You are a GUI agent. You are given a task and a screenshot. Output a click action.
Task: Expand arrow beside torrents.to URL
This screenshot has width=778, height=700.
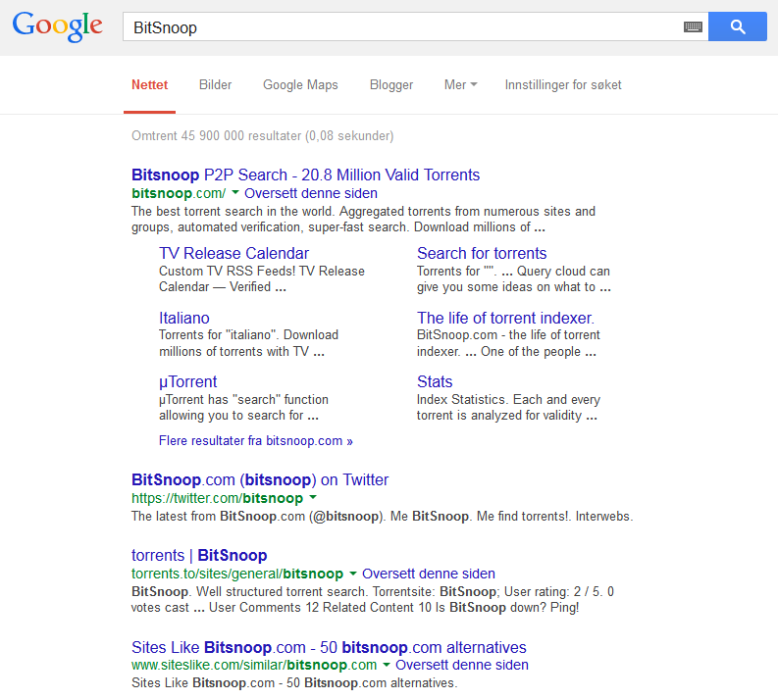pos(353,574)
